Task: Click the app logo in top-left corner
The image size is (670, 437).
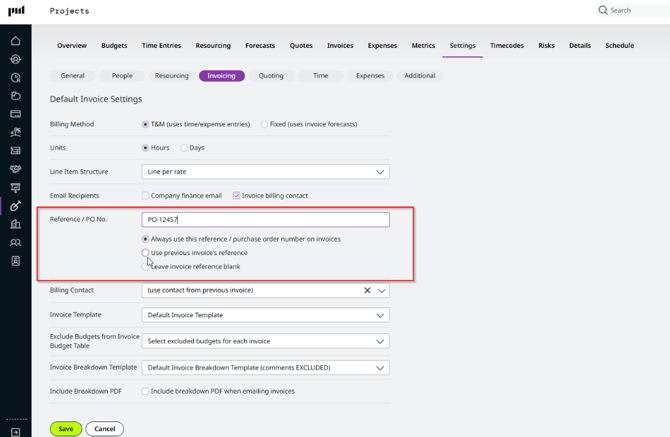Action: click(16, 10)
